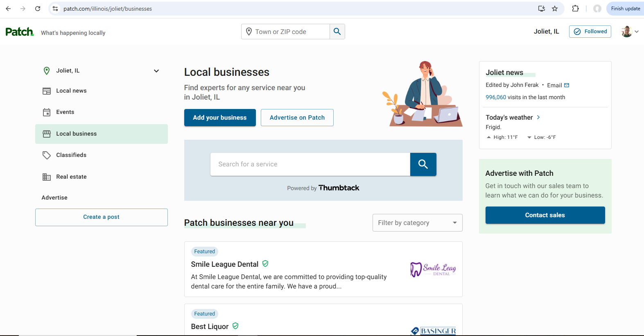Viewport: 644px width, 336px height.
Task: Click the browser address bar URL
Action: coord(108,9)
